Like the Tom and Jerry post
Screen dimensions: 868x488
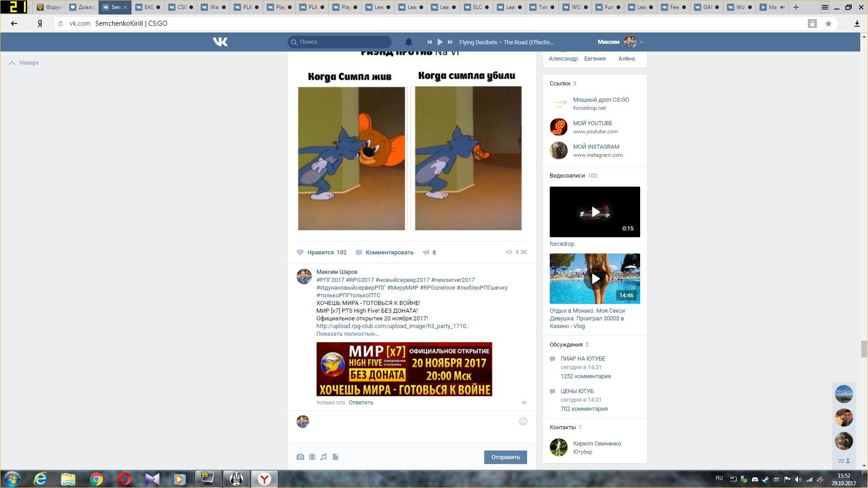coord(300,253)
